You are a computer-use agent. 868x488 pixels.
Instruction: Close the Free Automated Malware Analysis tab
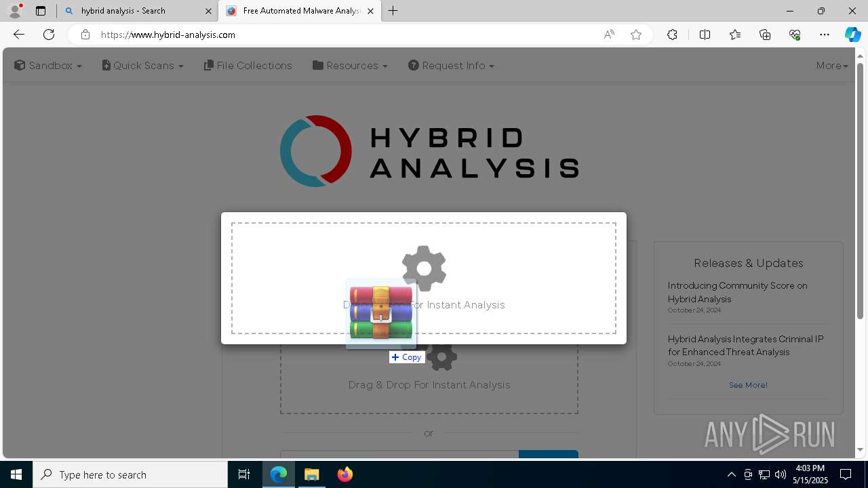[x=370, y=11]
